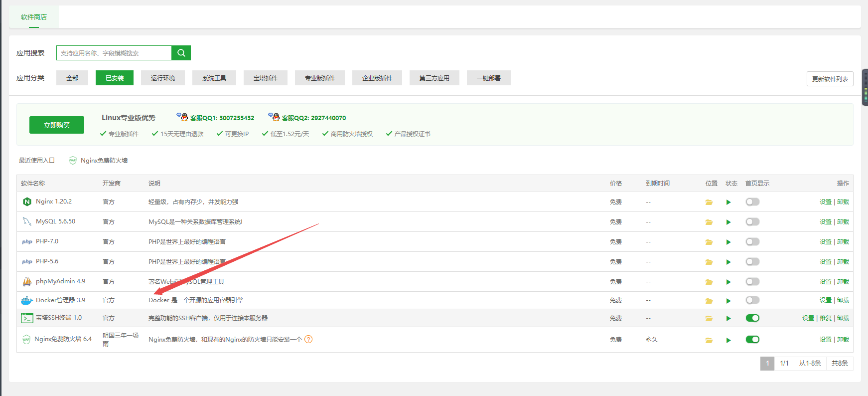Viewport: 868px width, 396px height.
Task: Click the status play icon for phpMyAdmin 4.9
Action: click(728, 282)
